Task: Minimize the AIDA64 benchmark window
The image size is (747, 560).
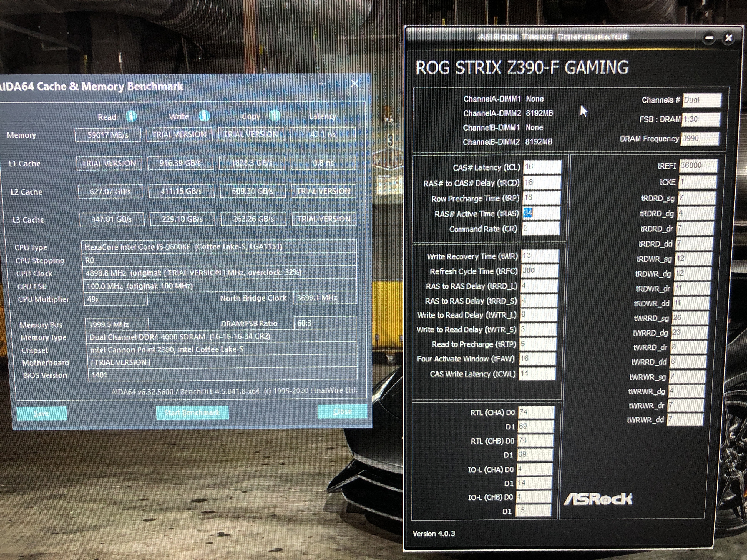Action: point(322,84)
